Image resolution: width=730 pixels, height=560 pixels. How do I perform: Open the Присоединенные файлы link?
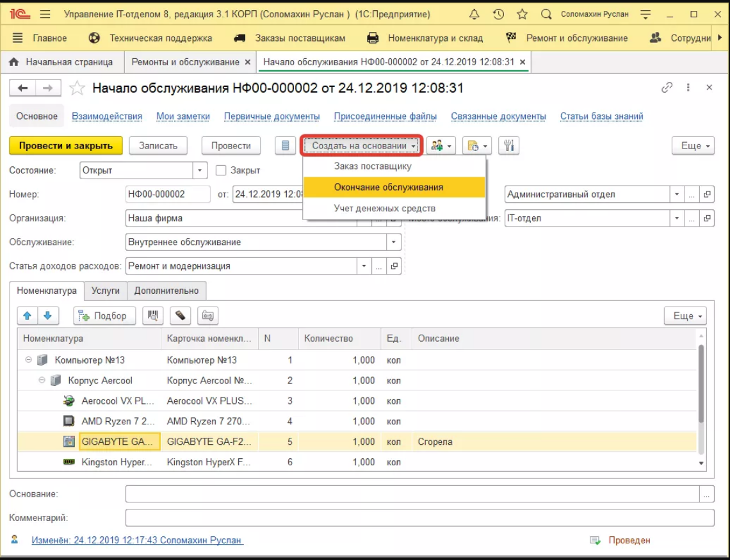385,116
